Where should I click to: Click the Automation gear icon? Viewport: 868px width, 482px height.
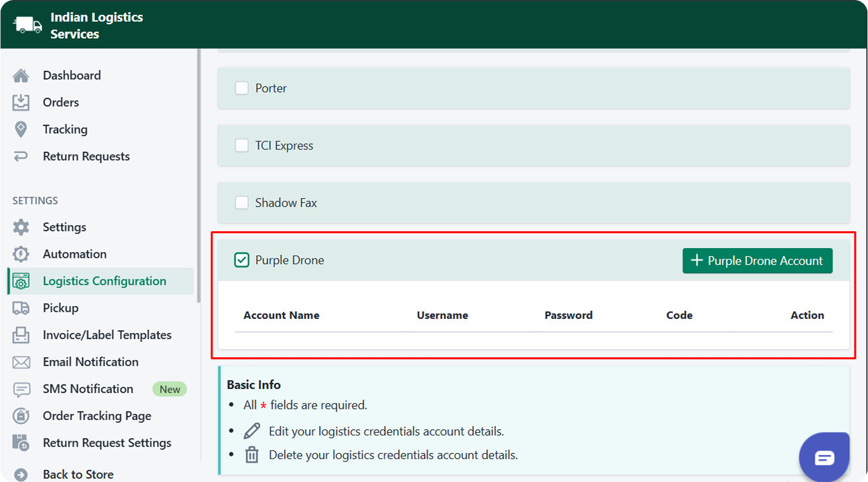pyautogui.click(x=21, y=254)
